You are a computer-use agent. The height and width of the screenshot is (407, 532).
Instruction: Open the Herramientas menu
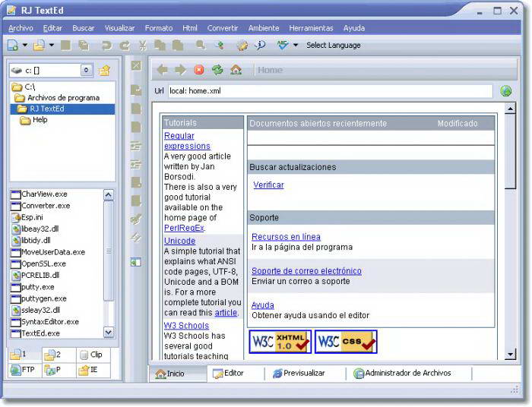(311, 28)
